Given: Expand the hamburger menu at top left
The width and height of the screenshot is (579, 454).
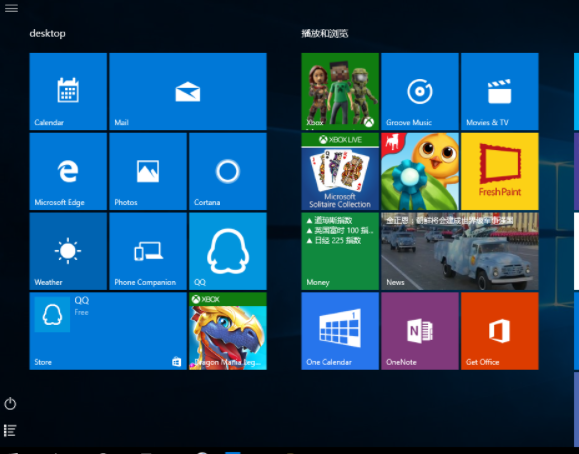Looking at the screenshot, I should click(11, 8).
